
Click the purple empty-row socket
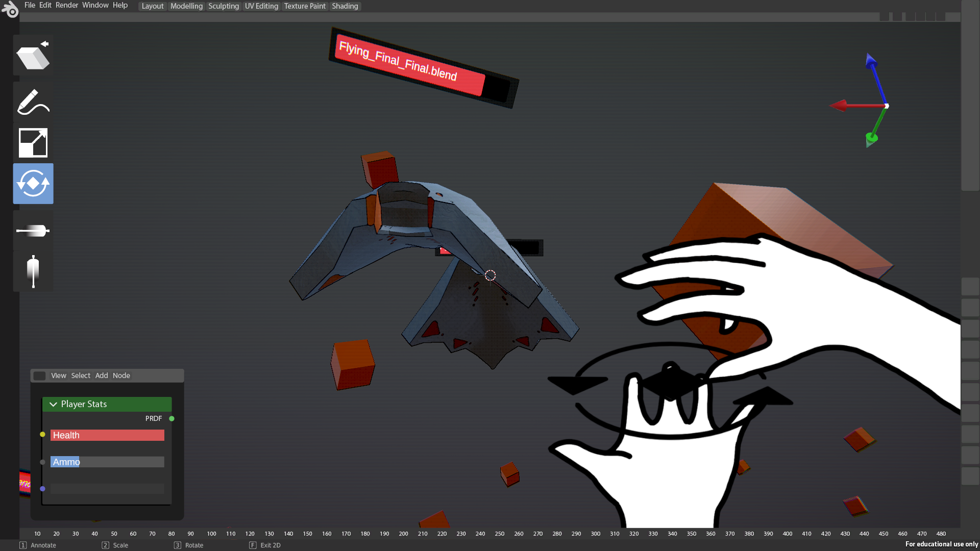coord(42,489)
